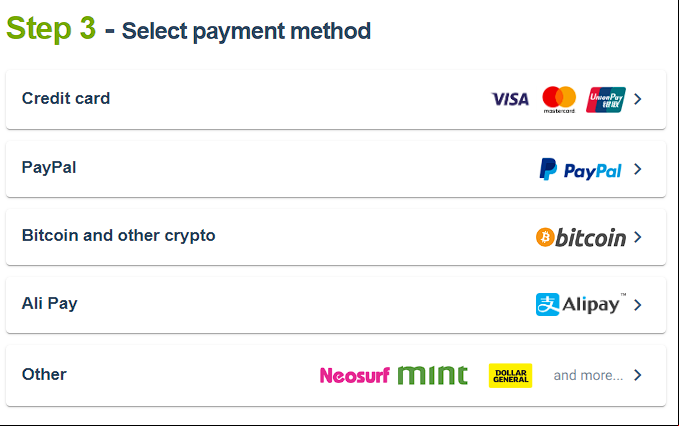Click the Alipay logo
The width and height of the screenshot is (679, 426).
point(581,304)
